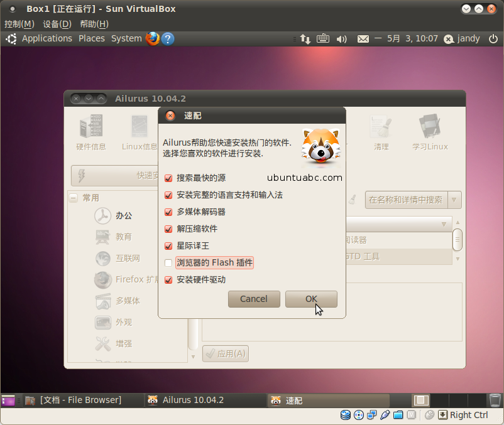Open Linux信息 in the Ailurus toolbar

pos(140,132)
